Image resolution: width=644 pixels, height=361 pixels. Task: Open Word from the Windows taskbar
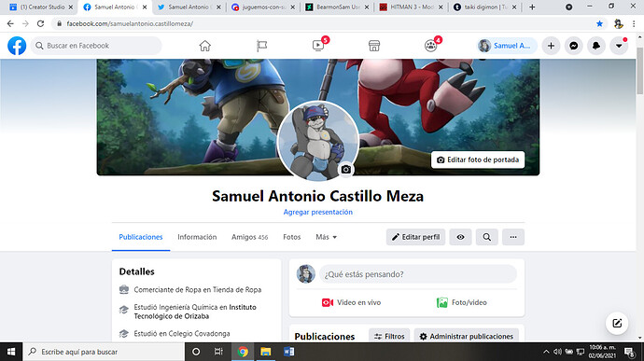pos(288,352)
